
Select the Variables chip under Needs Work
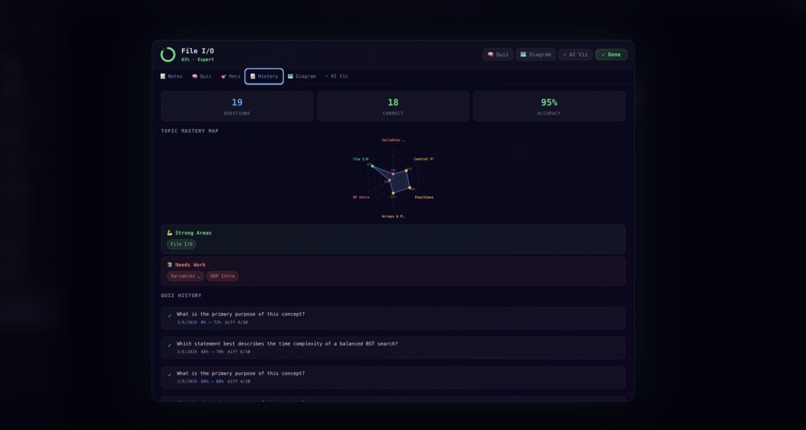[x=185, y=276]
